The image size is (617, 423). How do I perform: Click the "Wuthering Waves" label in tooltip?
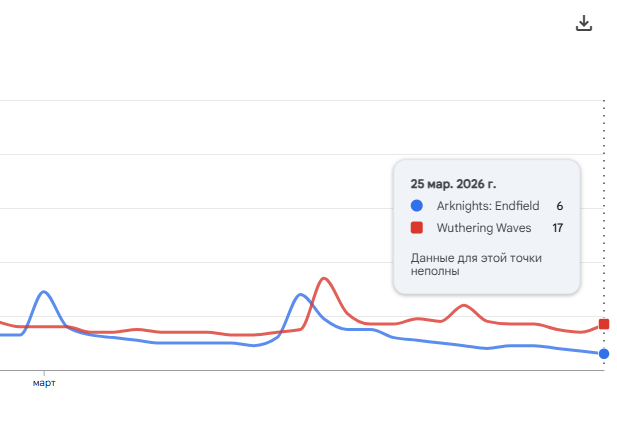[484, 228]
